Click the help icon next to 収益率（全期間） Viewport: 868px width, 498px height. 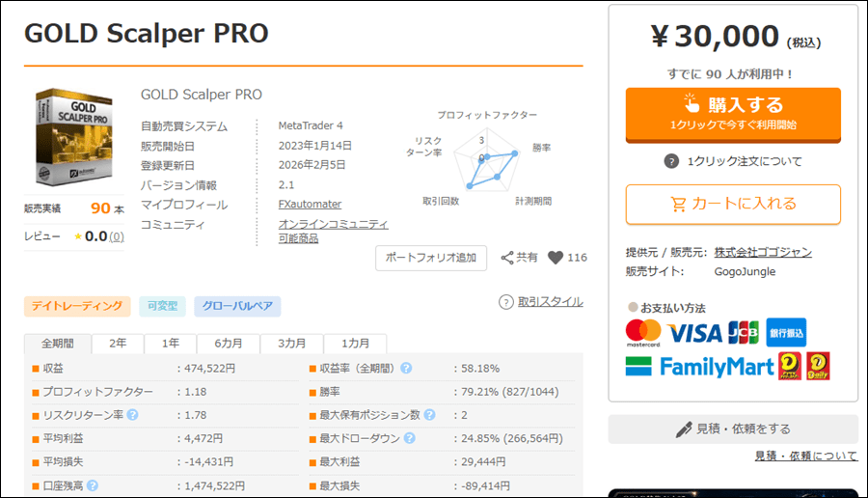pos(406,368)
